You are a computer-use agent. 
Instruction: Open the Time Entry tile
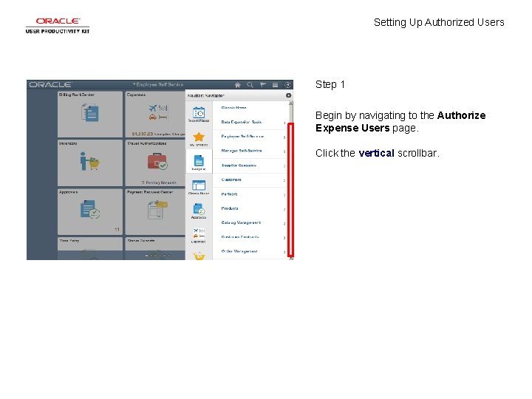click(x=90, y=248)
